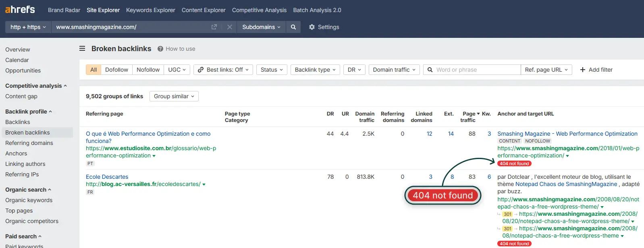
Task: Open Linking authors report
Action: pos(25,164)
